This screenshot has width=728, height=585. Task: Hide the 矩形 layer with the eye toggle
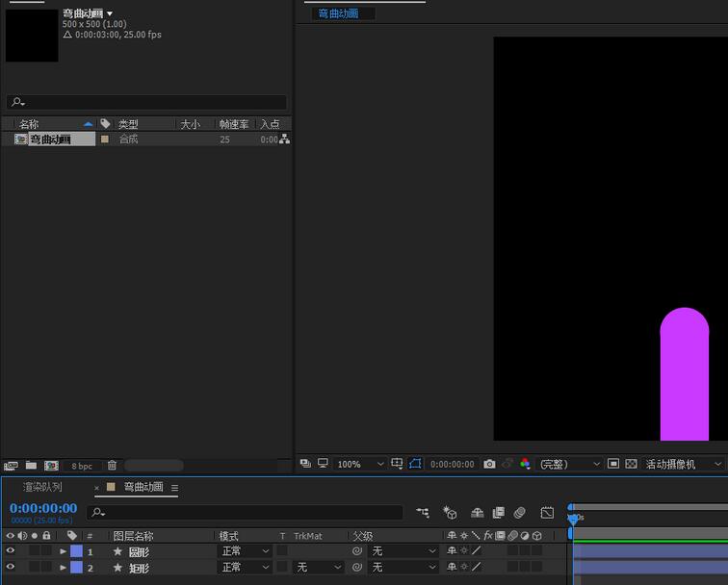[11, 567]
